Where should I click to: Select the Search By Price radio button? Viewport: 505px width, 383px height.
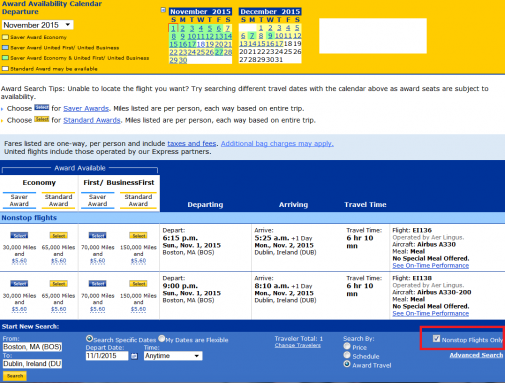click(x=347, y=346)
